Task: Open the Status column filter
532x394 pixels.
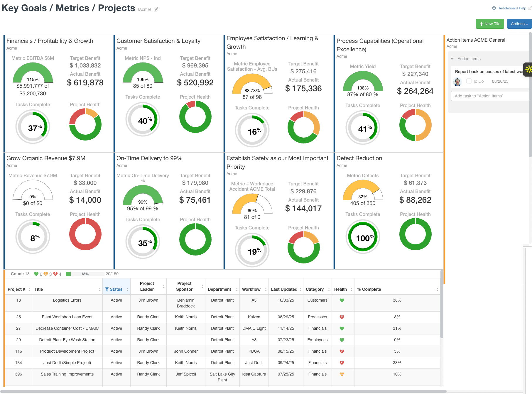Action: point(107,289)
